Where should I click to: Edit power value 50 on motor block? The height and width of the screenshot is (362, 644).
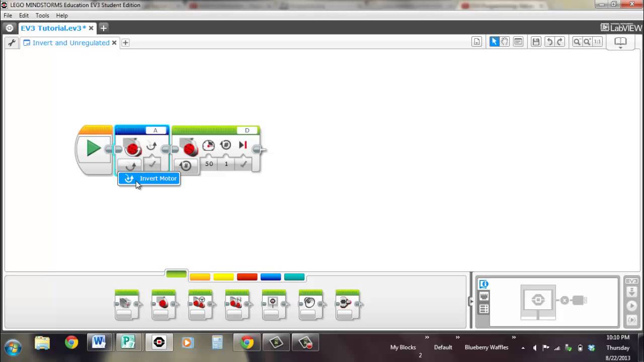[x=209, y=164]
